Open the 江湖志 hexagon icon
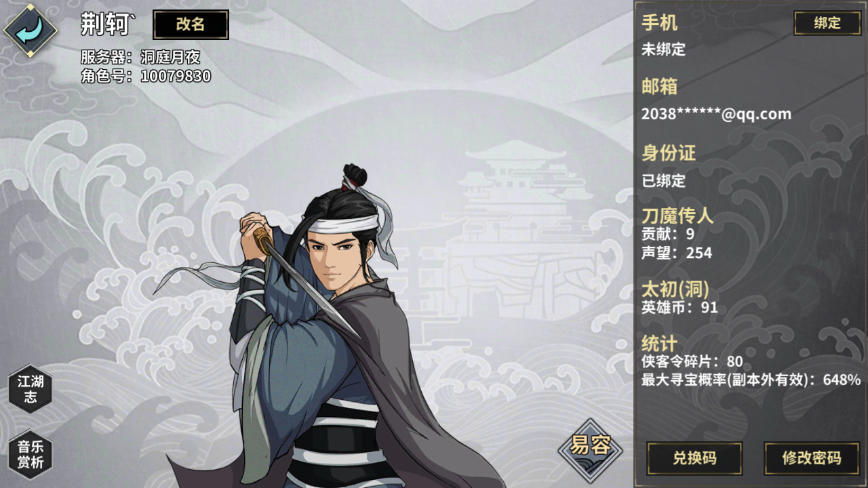 coord(31,389)
